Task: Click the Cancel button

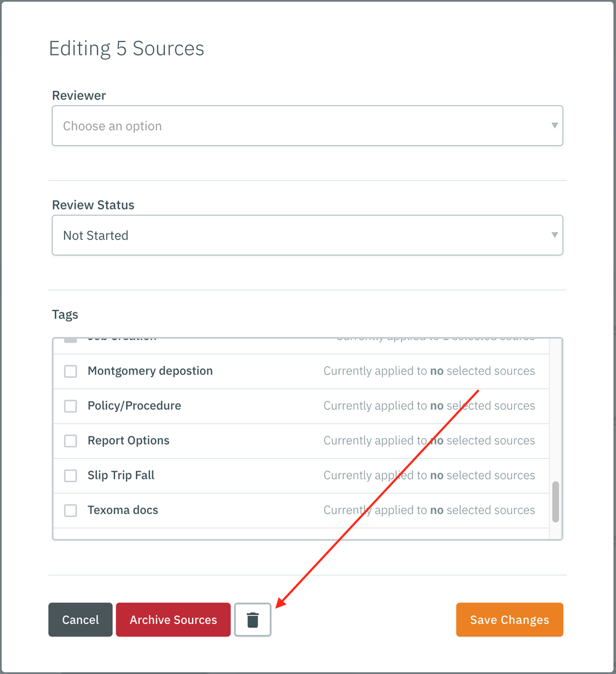Action: [80, 619]
